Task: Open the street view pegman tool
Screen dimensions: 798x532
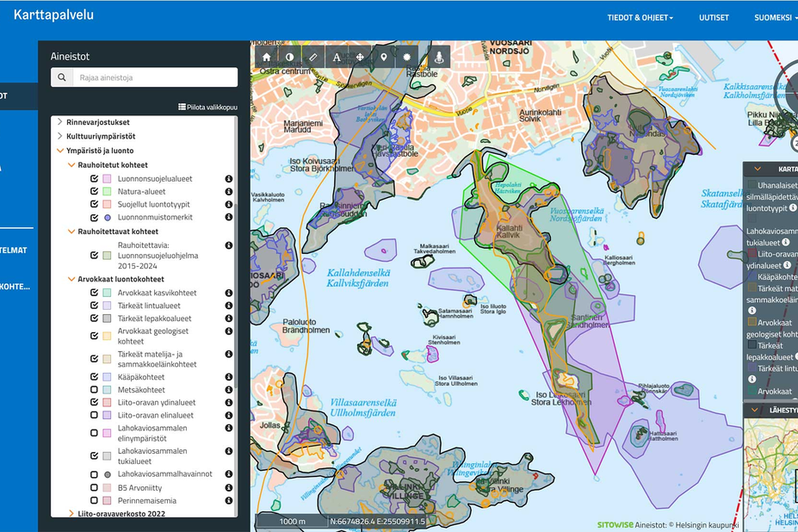Action: click(439, 57)
